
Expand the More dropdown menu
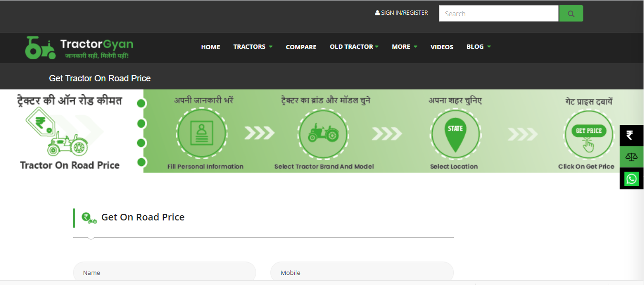405,47
